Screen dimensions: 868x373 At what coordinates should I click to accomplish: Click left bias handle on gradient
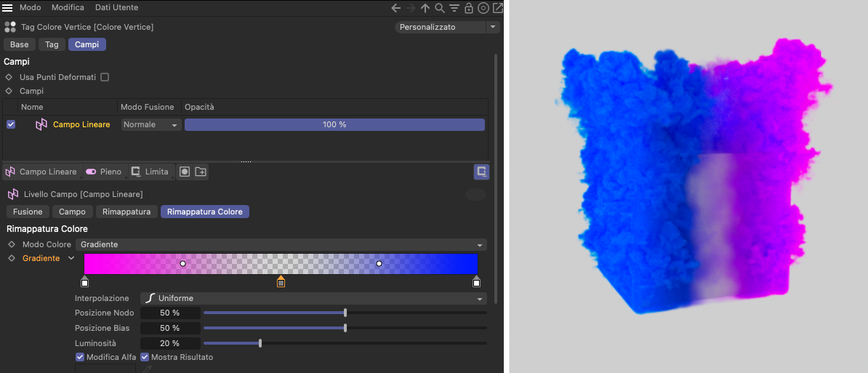pos(182,263)
